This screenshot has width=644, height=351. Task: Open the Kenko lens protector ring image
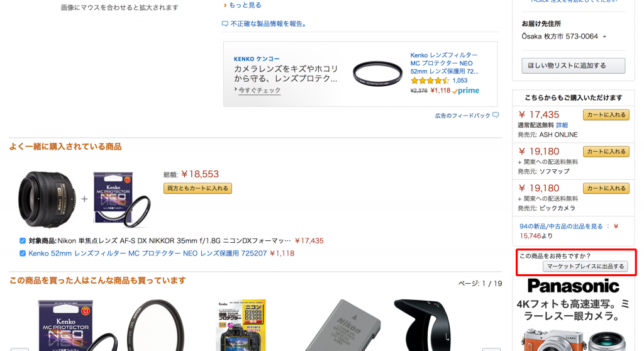377,74
